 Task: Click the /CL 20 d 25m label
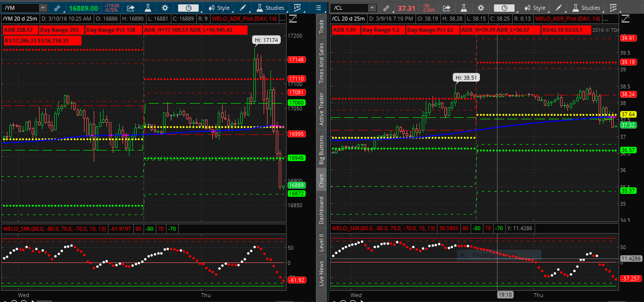[x=349, y=19]
